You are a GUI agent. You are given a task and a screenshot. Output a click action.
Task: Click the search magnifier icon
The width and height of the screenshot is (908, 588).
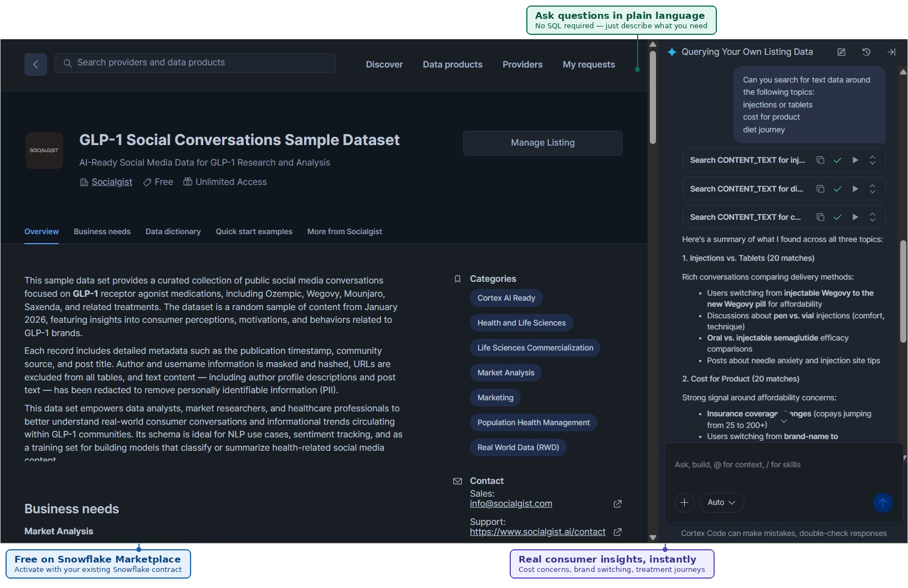pos(68,63)
